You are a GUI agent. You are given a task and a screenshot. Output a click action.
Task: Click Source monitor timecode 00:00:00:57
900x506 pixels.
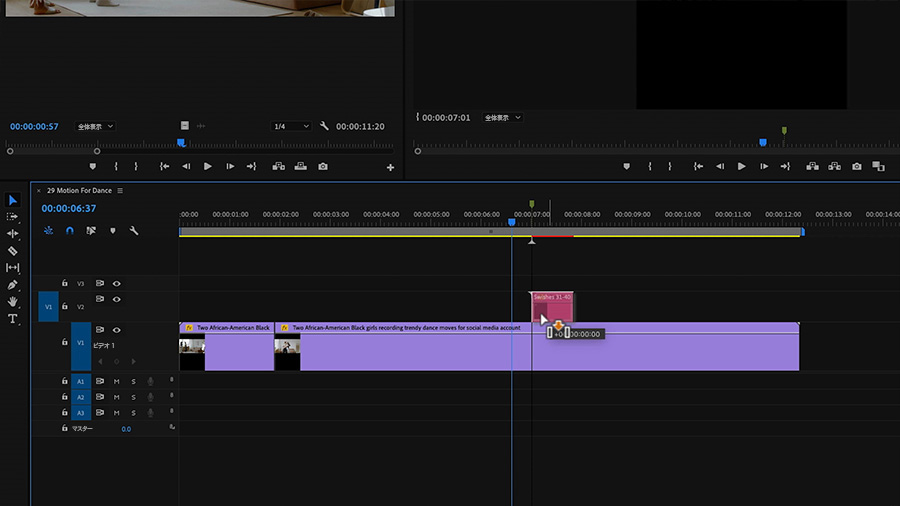click(x=34, y=126)
